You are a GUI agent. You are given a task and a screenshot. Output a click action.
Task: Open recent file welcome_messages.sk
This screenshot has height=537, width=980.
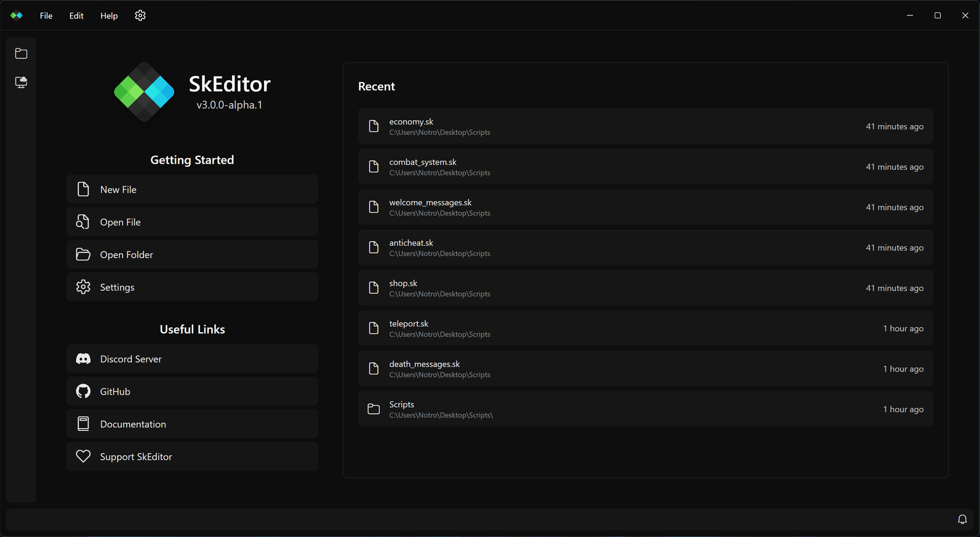(646, 207)
